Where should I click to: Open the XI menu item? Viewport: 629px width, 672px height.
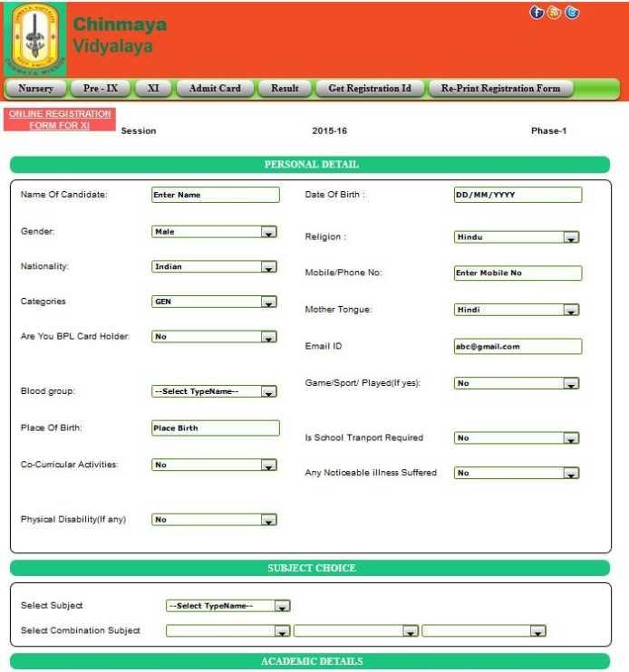pos(153,88)
